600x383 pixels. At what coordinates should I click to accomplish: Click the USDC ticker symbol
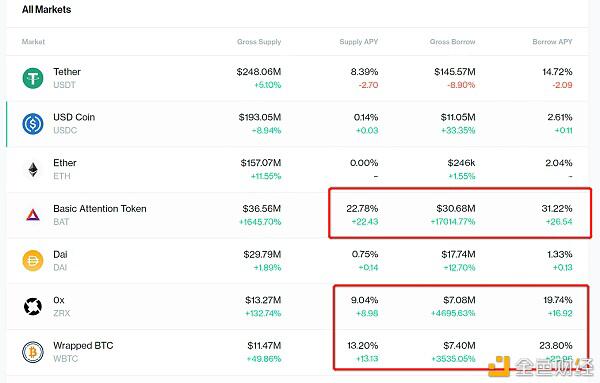pyautogui.click(x=65, y=130)
